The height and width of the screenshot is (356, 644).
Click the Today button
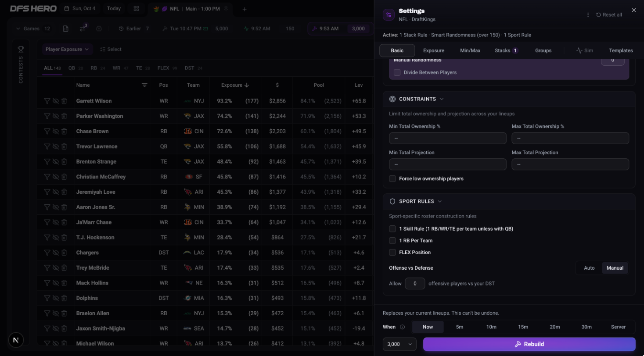pyautogui.click(x=114, y=8)
